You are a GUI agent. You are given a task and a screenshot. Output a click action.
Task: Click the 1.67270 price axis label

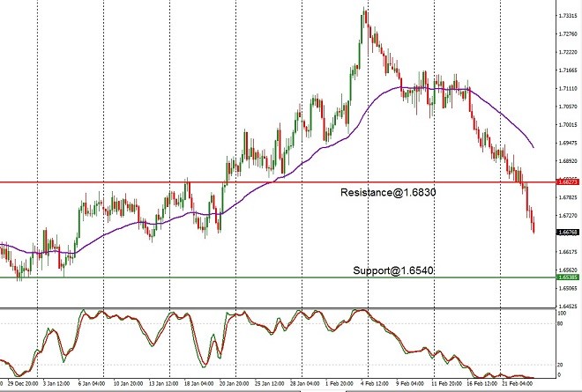(568, 216)
